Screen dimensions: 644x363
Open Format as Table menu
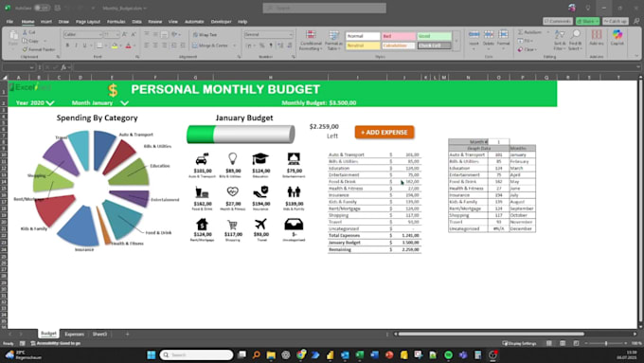333,41
